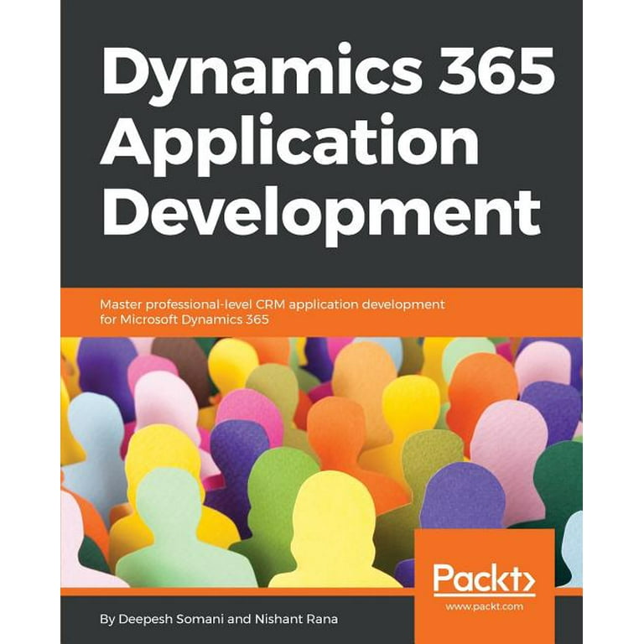Select the light blue silhouette on left side
Image resolution: width=644 pixels, height=644 pixels.
pos(91,436)
